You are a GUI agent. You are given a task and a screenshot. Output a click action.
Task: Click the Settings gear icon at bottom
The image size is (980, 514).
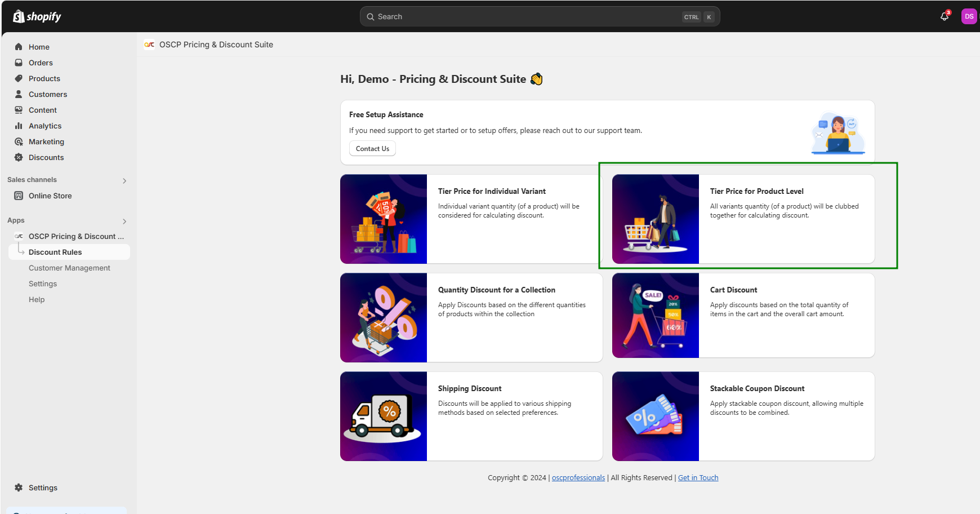coord(19,488)
